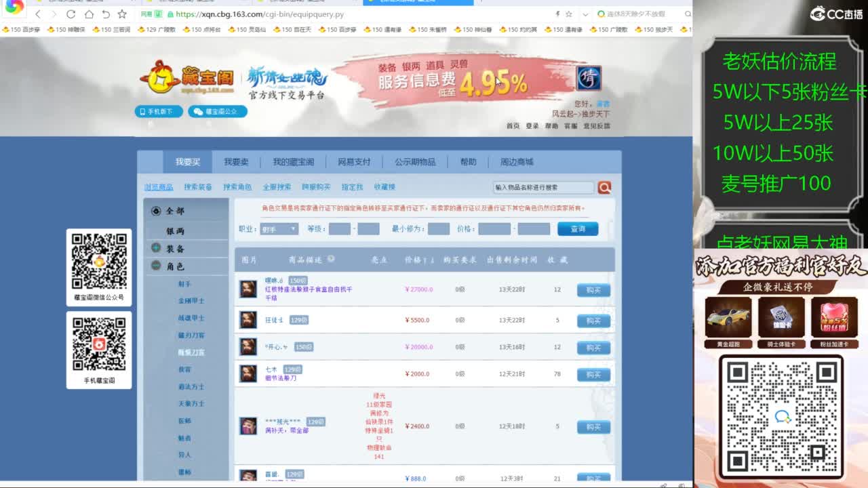Focus the minimum 价格 input box
The image size is (868, 488).
click(494, 229)
